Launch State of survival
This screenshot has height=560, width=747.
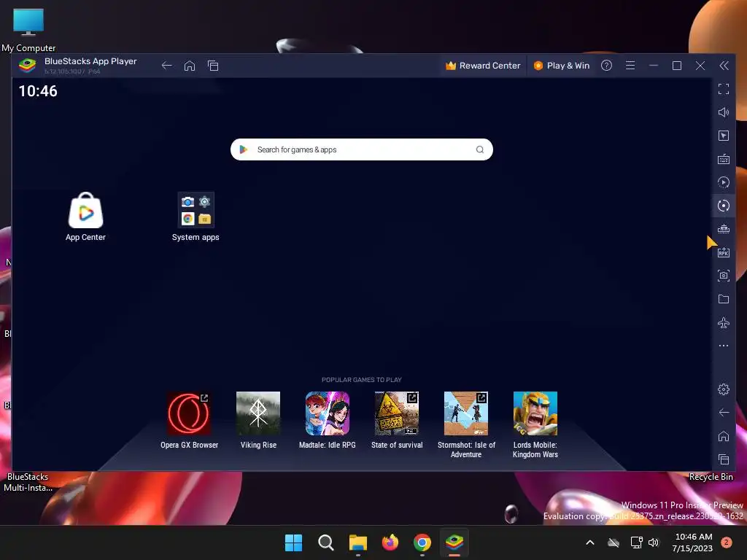click(x=397, y=413)
